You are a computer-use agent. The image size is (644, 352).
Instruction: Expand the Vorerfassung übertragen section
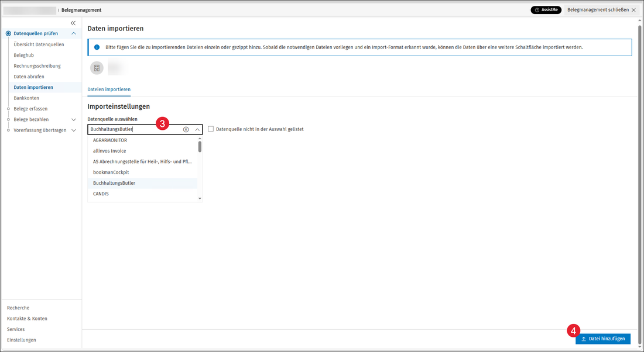pyautogui.click(x=74, y=130)
